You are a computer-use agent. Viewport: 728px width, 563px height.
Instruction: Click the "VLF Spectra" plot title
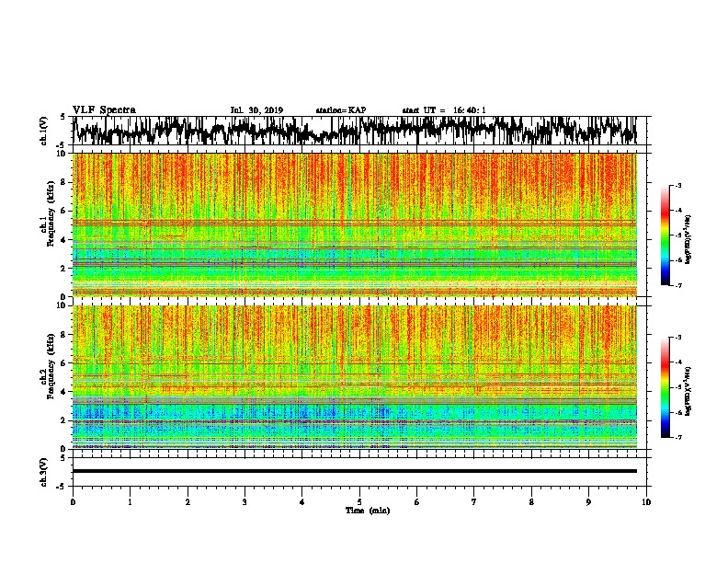pyautogui.click(x=104, y=110)
